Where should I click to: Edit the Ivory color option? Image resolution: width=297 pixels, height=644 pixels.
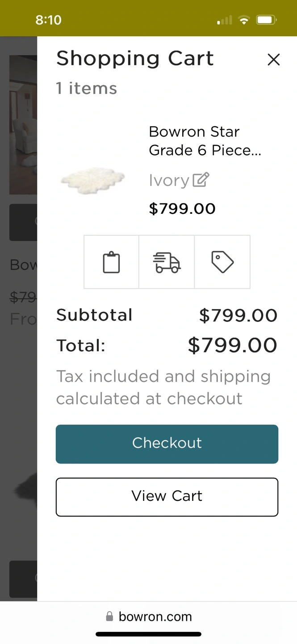[x=201, y=180]
